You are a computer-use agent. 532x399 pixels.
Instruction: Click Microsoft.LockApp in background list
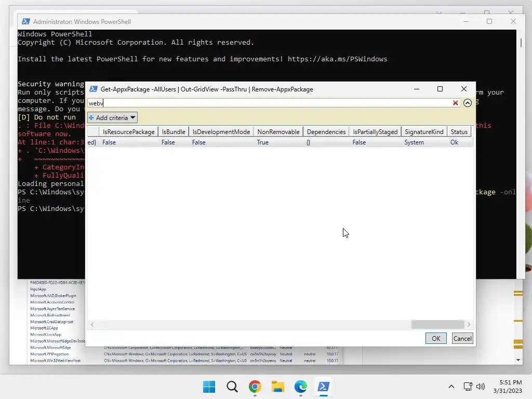pos(46,335)
